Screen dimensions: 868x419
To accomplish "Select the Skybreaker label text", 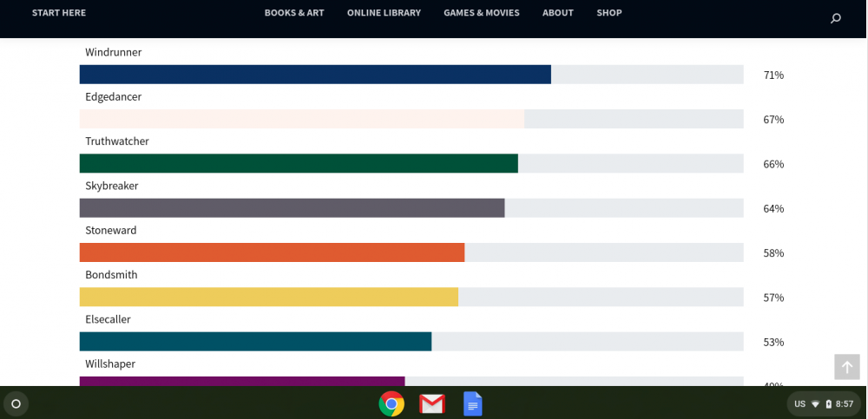I will tap(112, 186).
